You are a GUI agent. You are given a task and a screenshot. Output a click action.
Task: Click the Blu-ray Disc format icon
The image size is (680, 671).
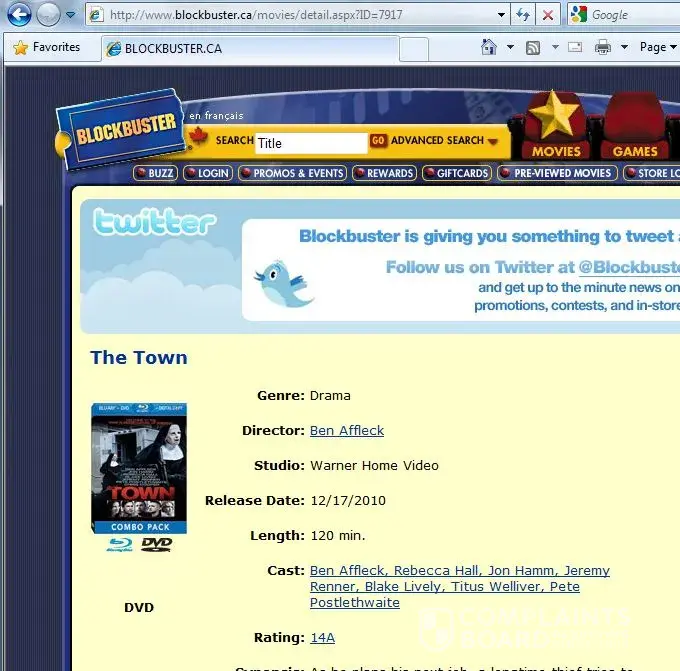[x=120, y=544]
